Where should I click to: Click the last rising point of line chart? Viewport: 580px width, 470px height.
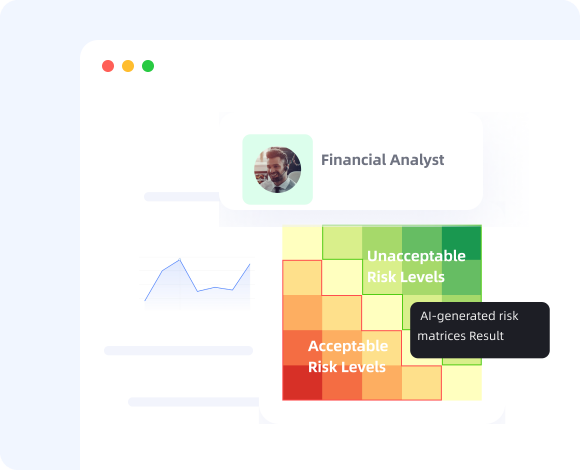point(250,264)
